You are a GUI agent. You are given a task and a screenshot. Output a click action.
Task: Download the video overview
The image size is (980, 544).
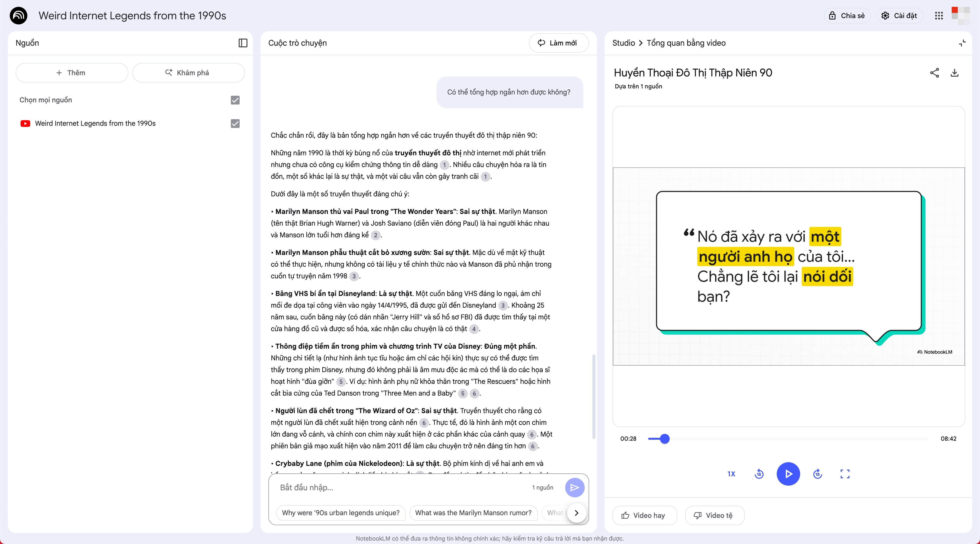pyautogui.click(x=955, y=73)
